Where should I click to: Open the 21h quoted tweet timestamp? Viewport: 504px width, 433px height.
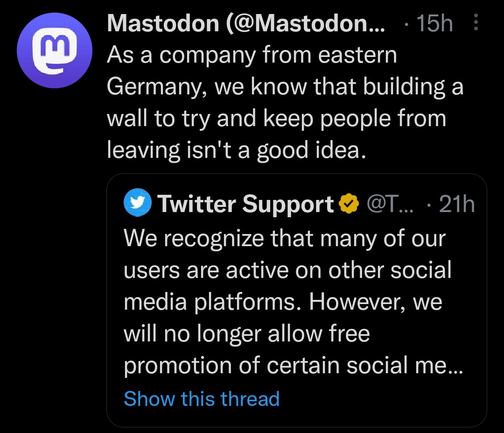[457, 204]
